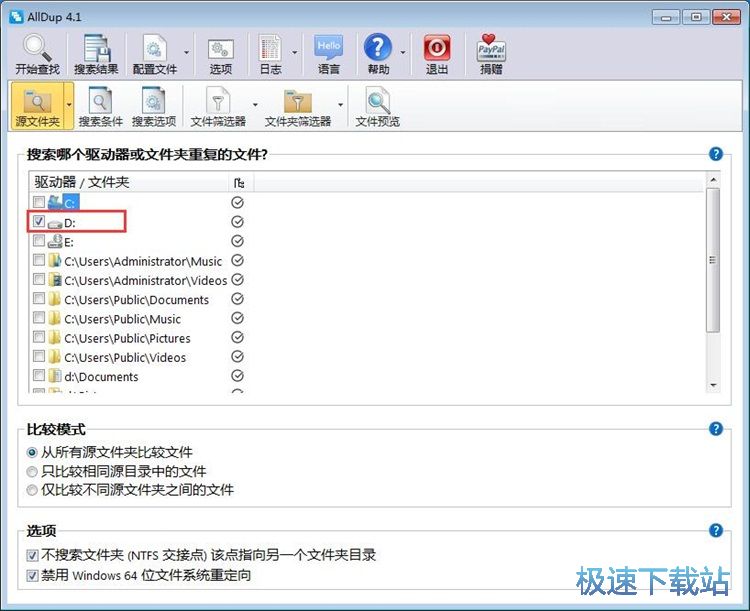750x611 pixels.
Task: Click the 退出 exit icon
Action: 437,54
